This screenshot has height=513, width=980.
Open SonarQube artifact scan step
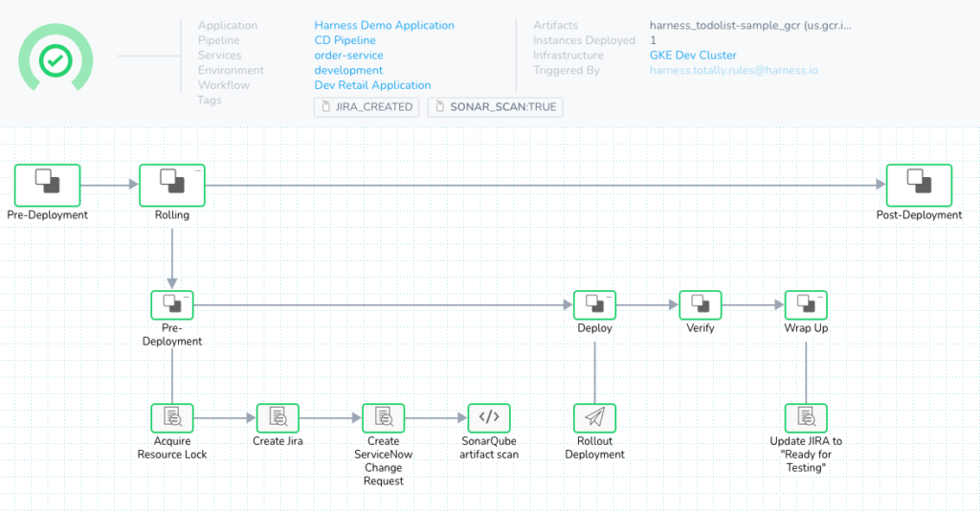tap(489, 418)
